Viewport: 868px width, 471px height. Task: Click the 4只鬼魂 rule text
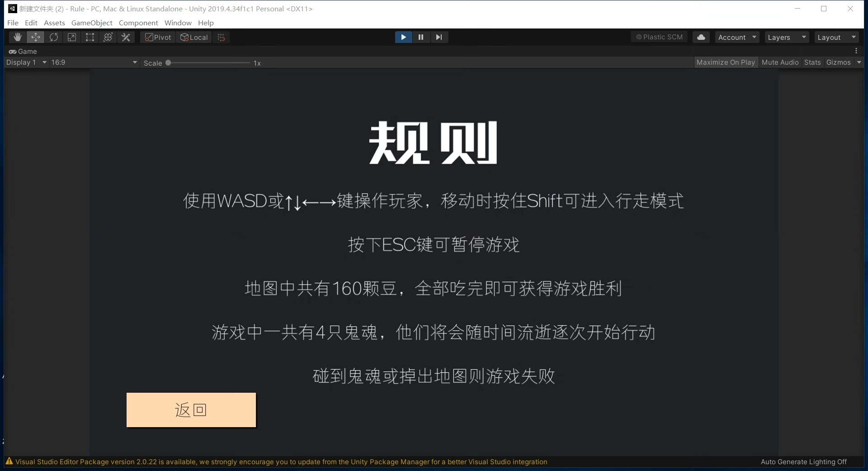(x=434, y=332)
